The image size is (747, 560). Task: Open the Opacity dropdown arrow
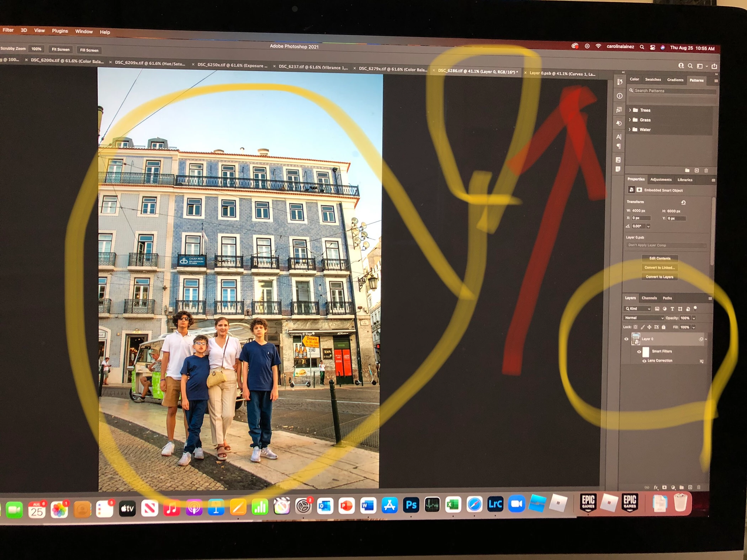694,318
